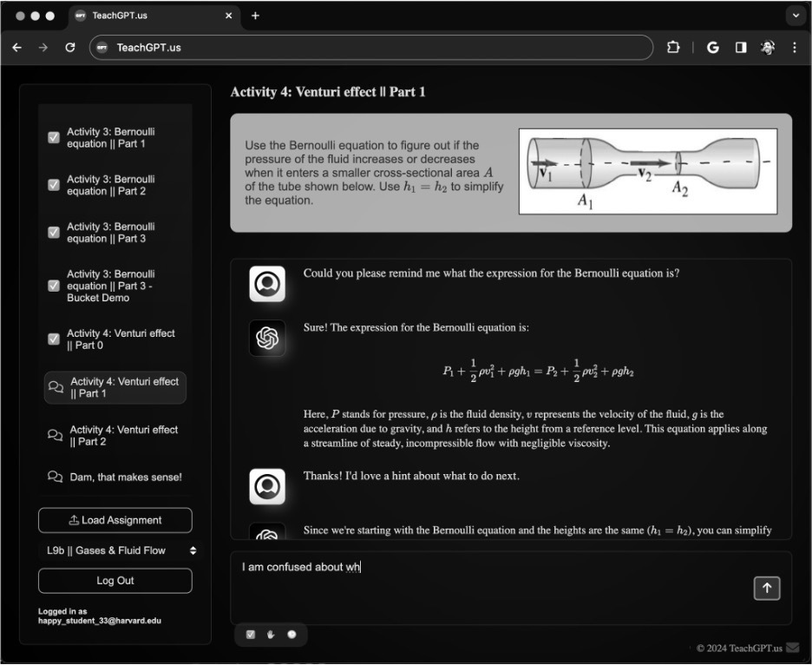
Task: Click the circular clock icon in the chat toolbar
Action: point(291,635)
